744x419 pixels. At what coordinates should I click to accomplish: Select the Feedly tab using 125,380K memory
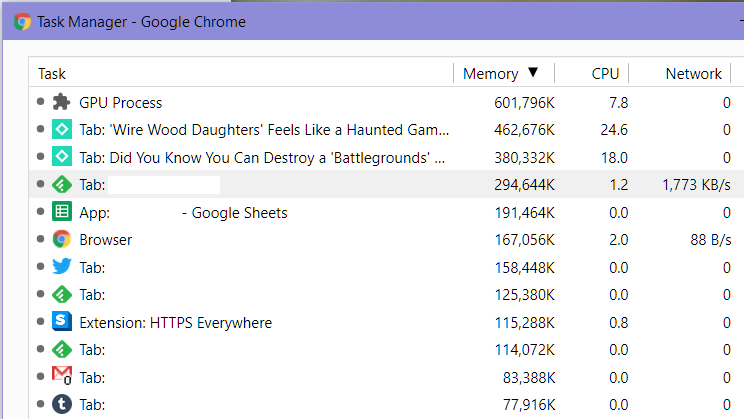[x=300, y=295]
